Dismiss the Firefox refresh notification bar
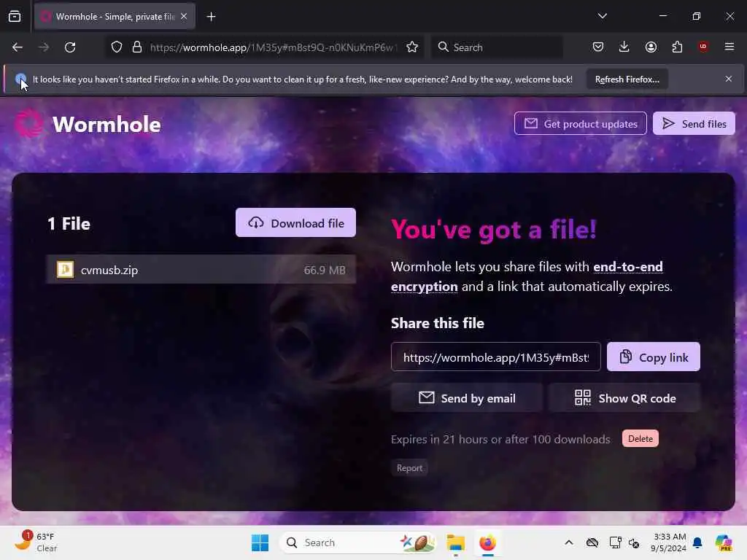 pyautogui.click(x=729, y=79)
